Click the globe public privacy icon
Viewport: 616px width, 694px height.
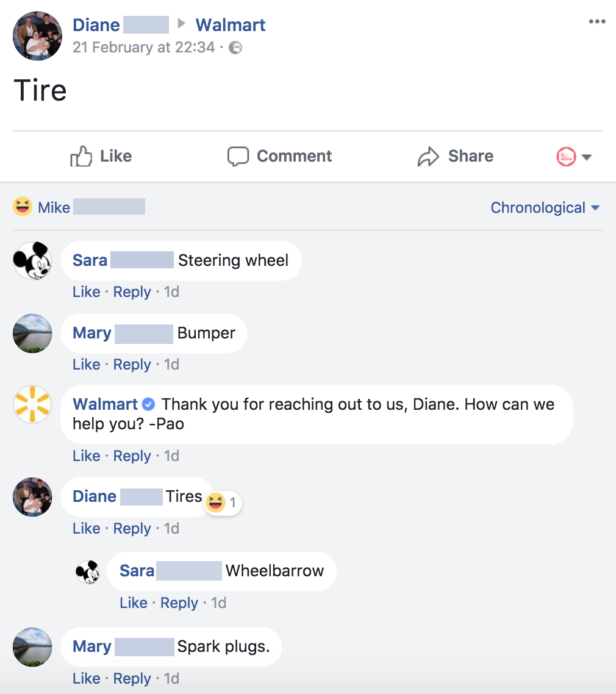point(235,48)
